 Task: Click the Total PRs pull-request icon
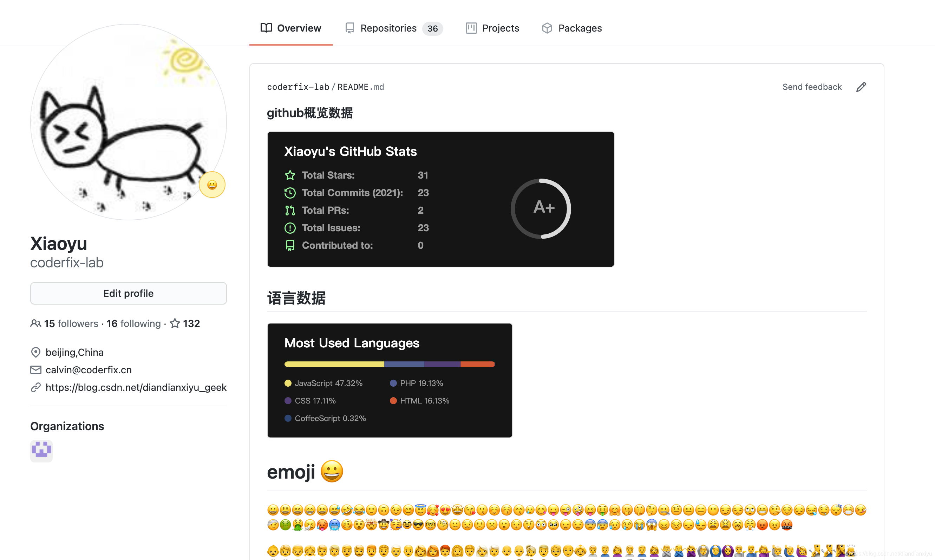tap(290, 210)
